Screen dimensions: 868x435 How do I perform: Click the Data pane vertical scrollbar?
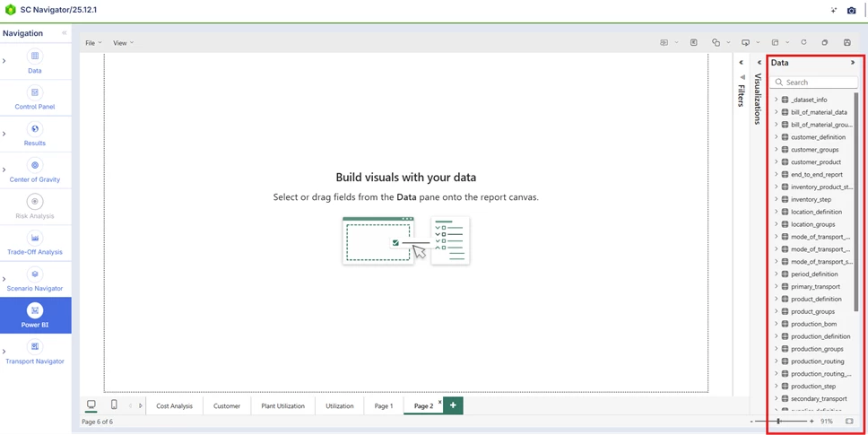[x=856, y=202]
